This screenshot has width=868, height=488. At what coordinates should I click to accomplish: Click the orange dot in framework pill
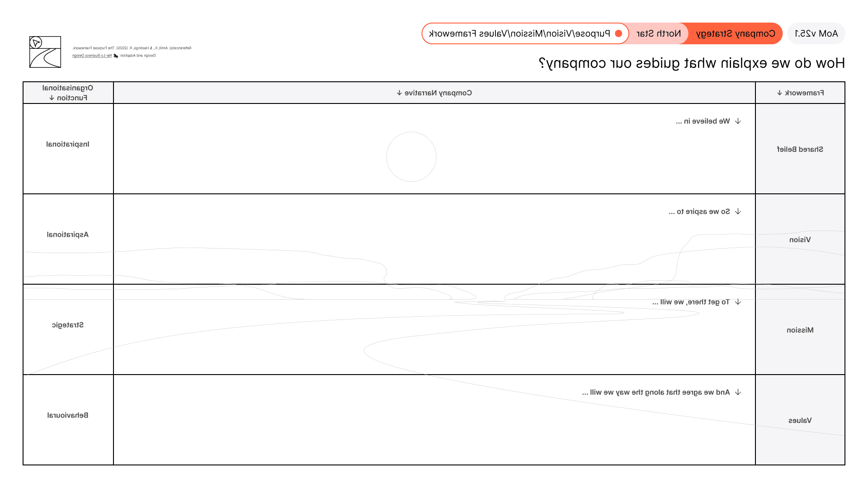coord(618,33)
